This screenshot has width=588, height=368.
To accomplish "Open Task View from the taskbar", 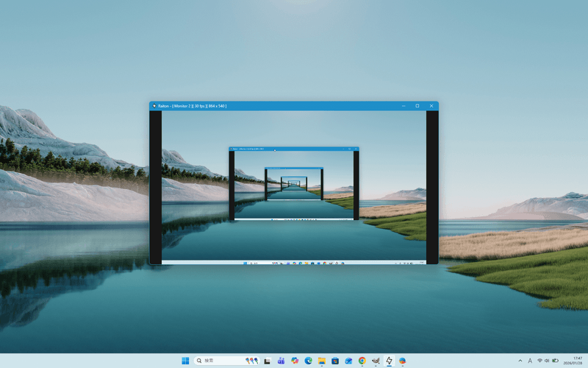I will tap(268, 361).
